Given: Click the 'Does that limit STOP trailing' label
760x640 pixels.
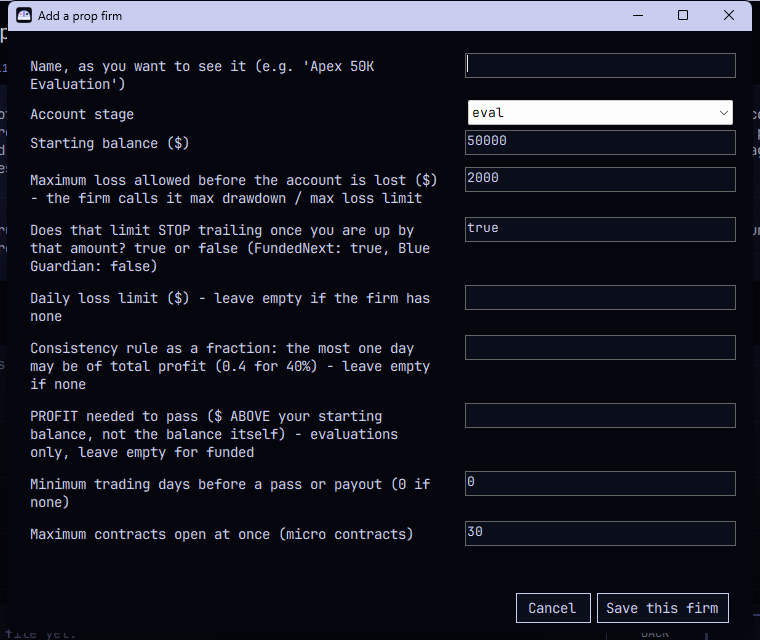Looking at the screenshot, I should tap(230, 248).
